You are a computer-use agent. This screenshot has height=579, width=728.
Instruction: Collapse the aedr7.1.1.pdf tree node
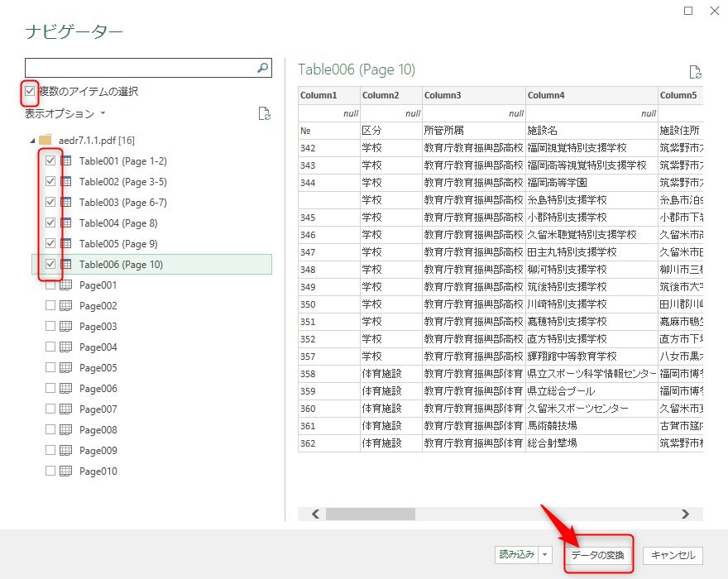32,140
